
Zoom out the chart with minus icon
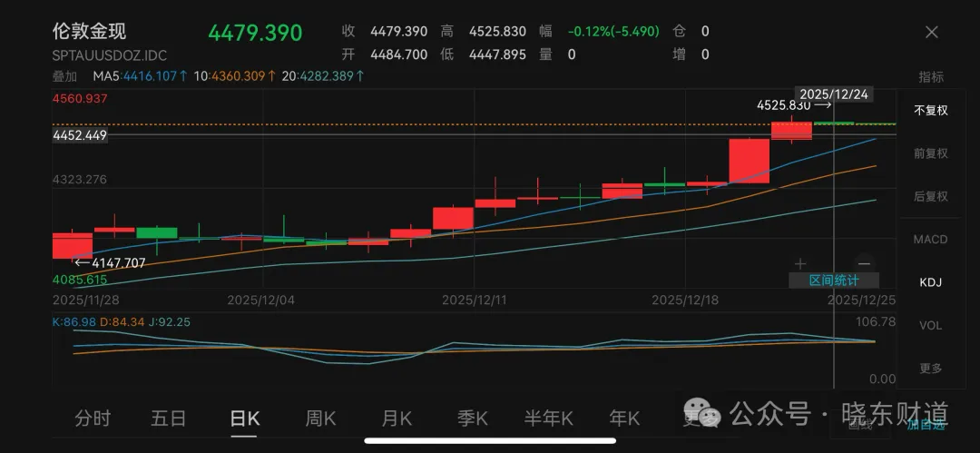pos(864,263)
